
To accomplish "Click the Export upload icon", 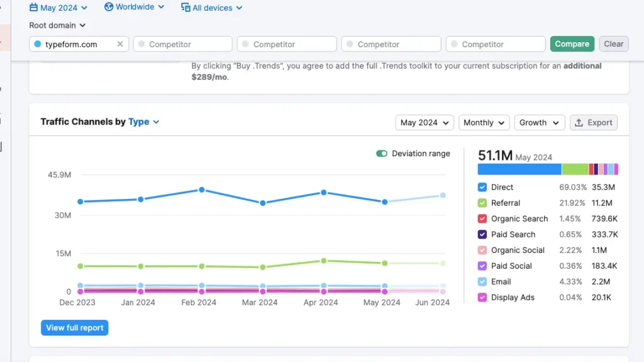I will click(579, 123).
